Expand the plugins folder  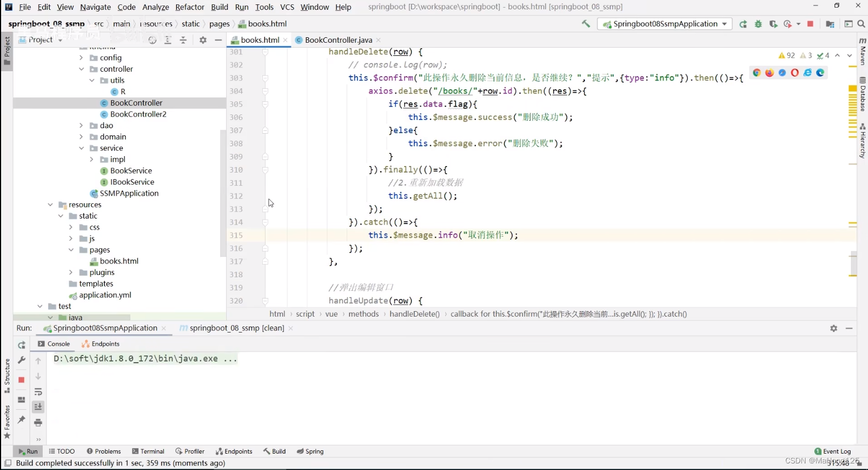71,272
